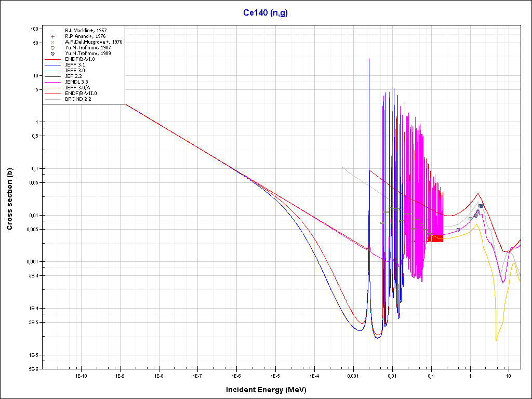
Task: Click the ENDF/B-VII.0 legend label
Action: click(x=81, y=94)
